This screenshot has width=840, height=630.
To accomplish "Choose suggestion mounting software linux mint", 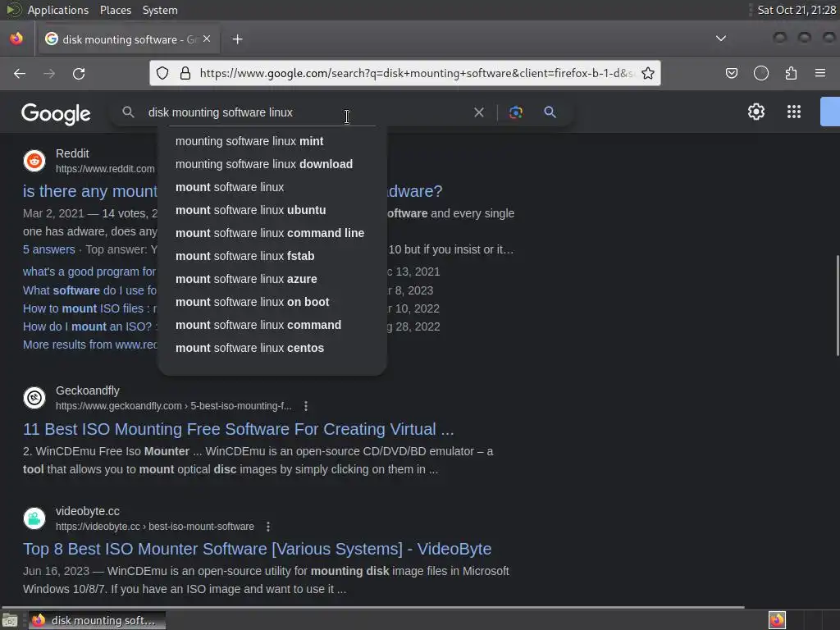I will 272,141.
